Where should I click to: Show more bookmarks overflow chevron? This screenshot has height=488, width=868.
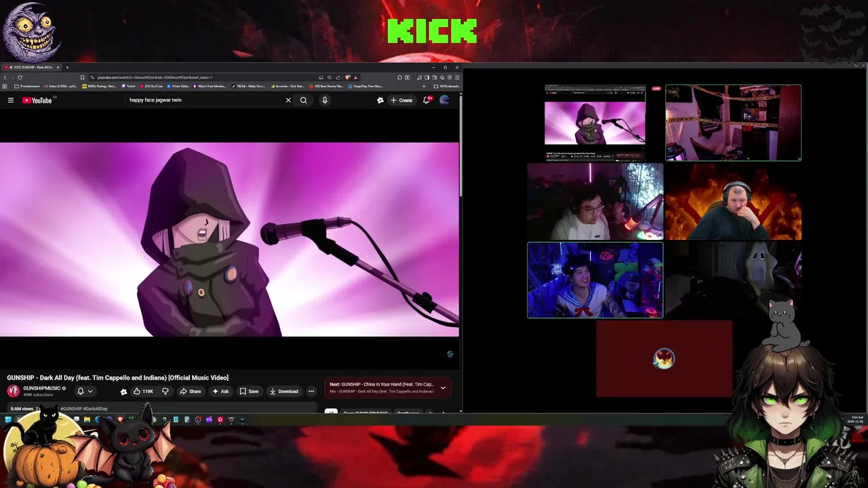click(425, 86)
